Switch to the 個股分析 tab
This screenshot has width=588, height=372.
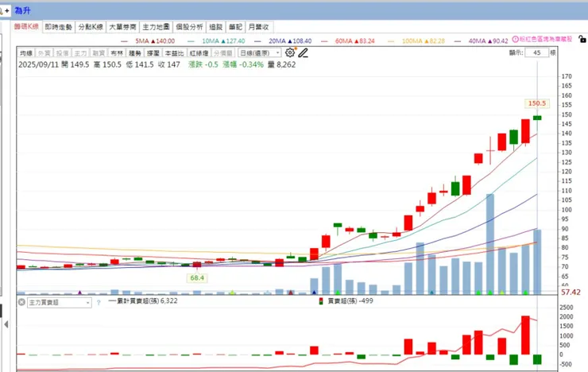tap(189, 27)
